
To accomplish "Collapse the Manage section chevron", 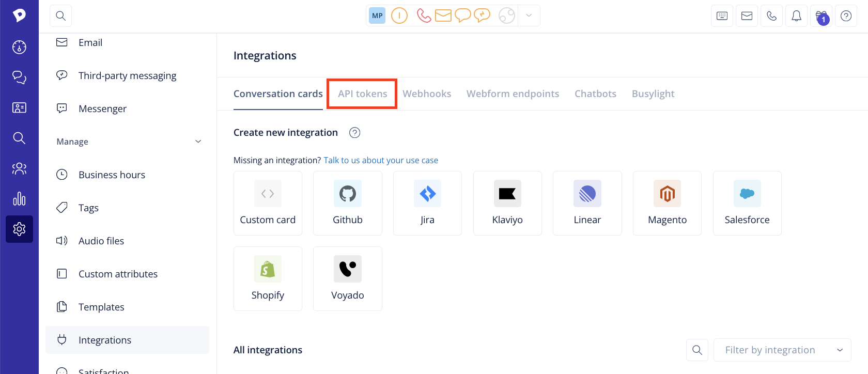I will [x=198, y=142].
